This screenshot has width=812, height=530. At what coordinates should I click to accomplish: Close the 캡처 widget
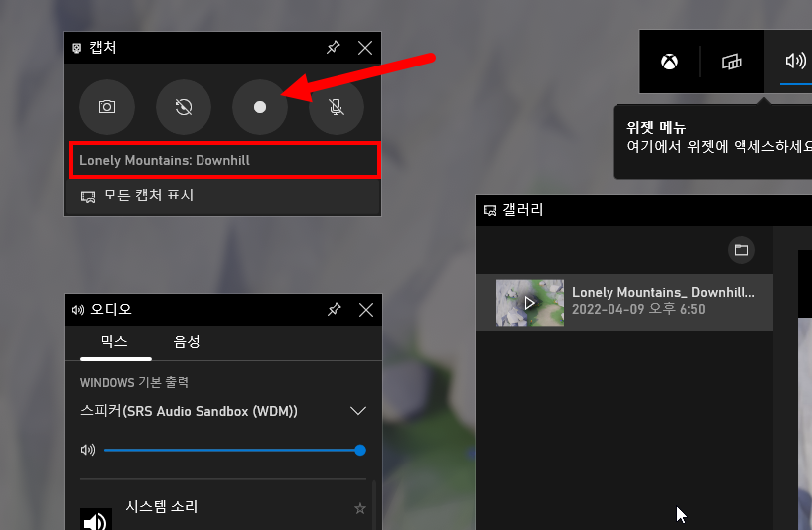365,48
